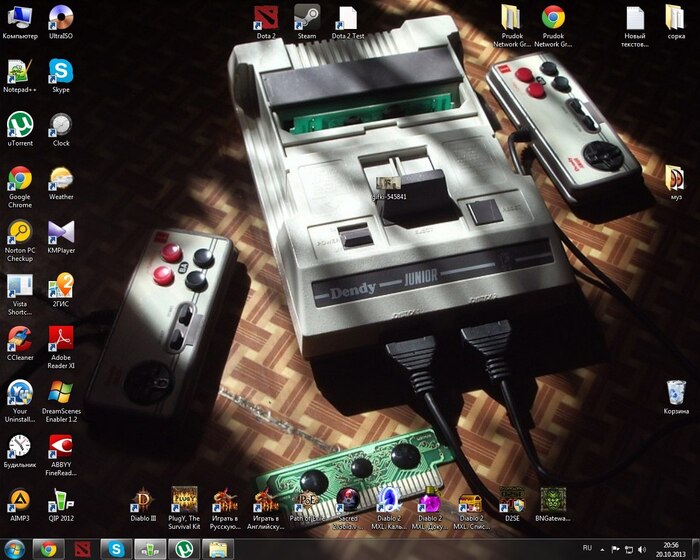Open the Notepad++ desktop icon

[x=20, y=72]
